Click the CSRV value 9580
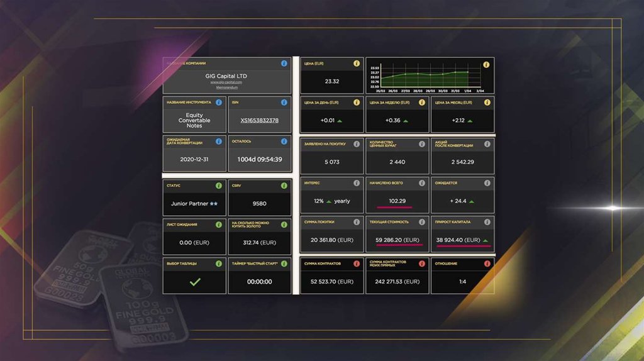Viewport: 644px width, 361px height. (x=260, y=204)
